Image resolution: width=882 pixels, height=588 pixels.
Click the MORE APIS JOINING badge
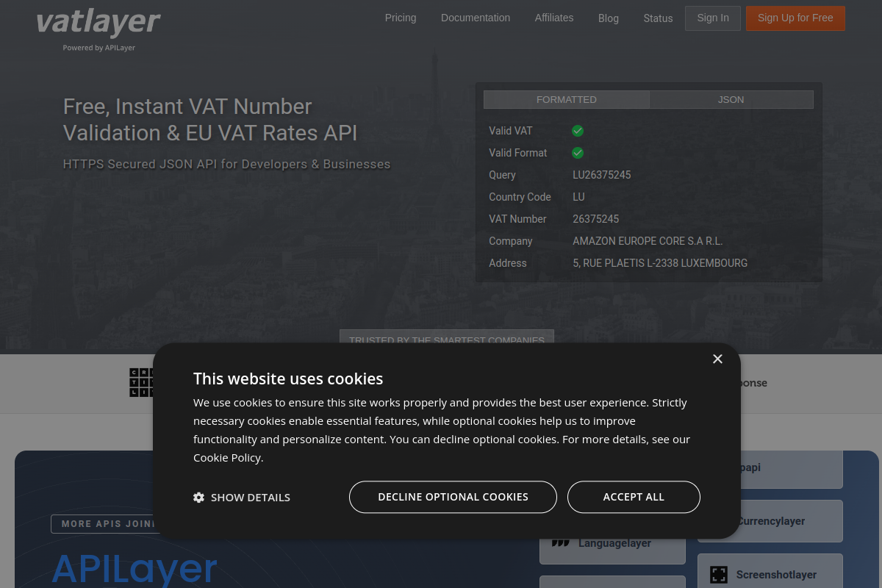pyautogui.click(x=107, y=524)
